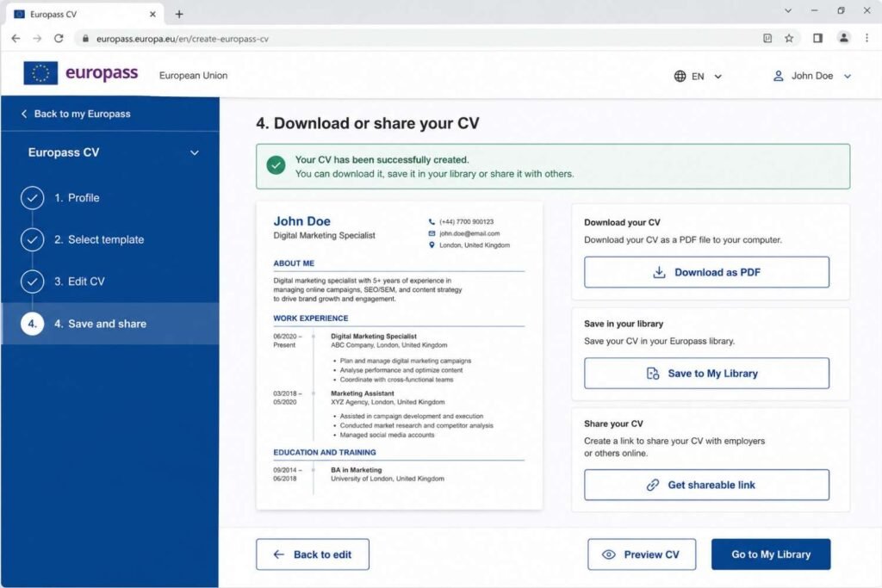This screenshot has height=588, width=882.
Task: Click Go to My Library button
Action: click(771, 554)
